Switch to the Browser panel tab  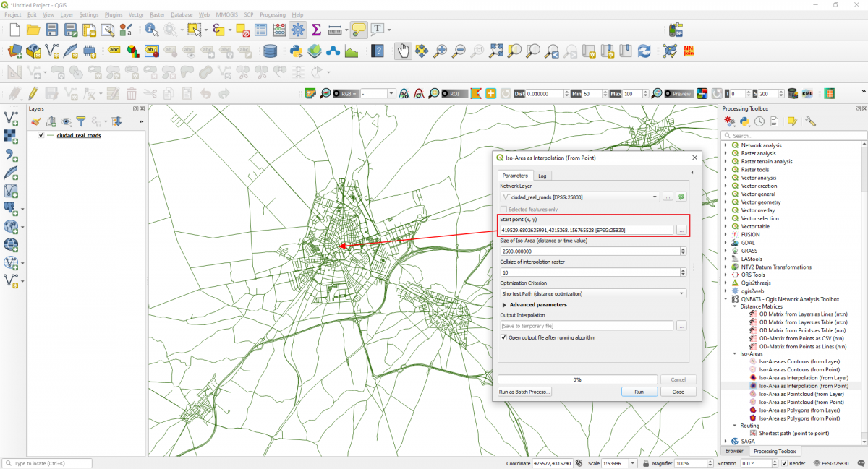733,451
